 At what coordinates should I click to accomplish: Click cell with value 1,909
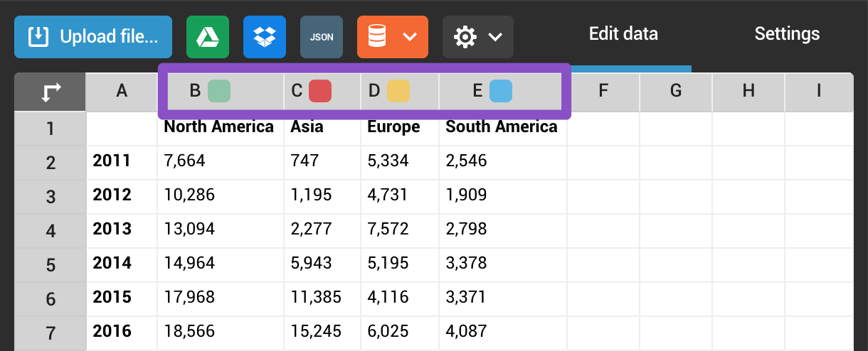coord(503,198)
